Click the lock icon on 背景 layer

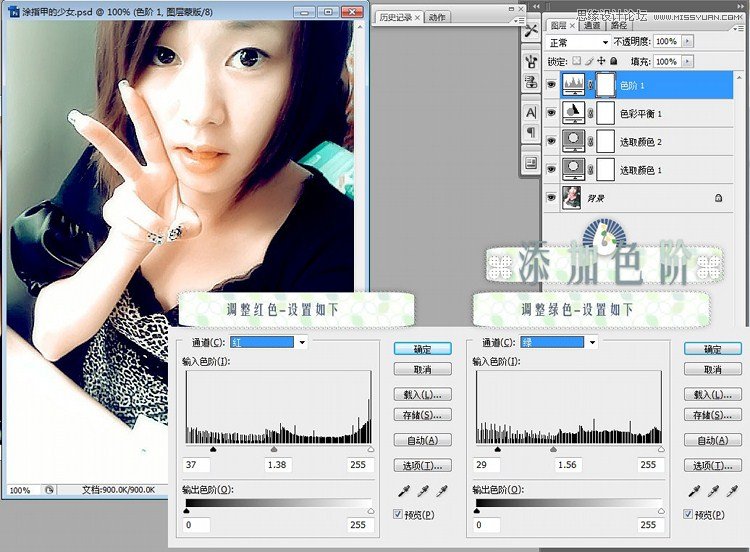coord(718,198)
